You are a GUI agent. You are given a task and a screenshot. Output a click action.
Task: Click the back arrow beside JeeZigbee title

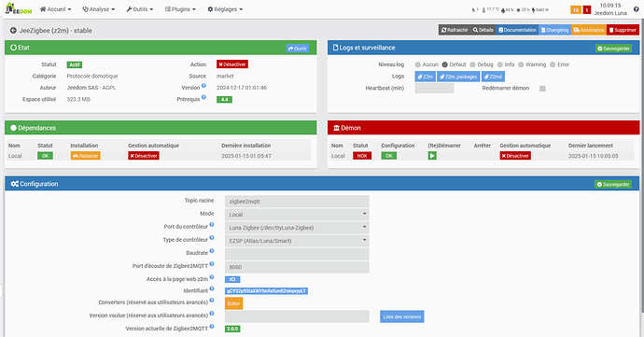click(13, 31)
